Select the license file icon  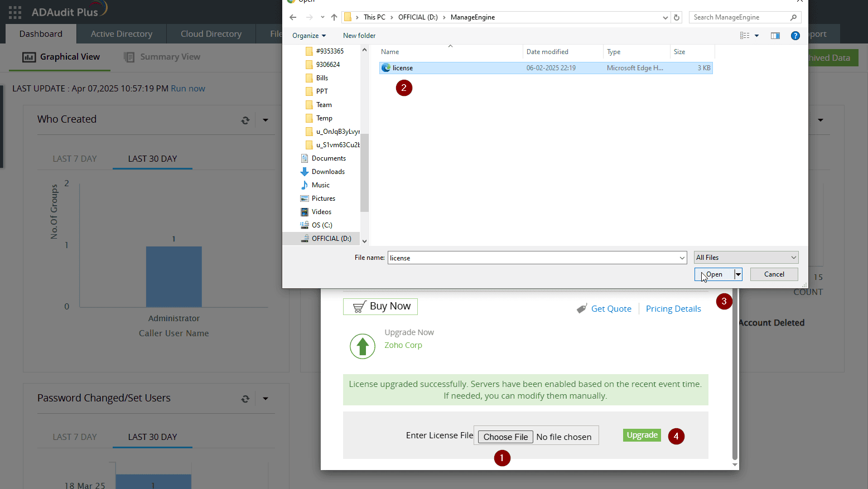(386, 67)
